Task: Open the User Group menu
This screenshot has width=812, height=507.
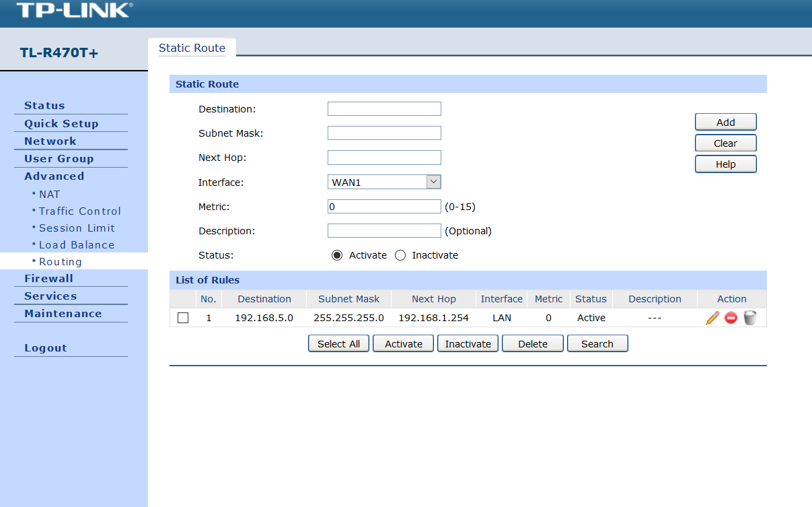Action: pos(59,158)
